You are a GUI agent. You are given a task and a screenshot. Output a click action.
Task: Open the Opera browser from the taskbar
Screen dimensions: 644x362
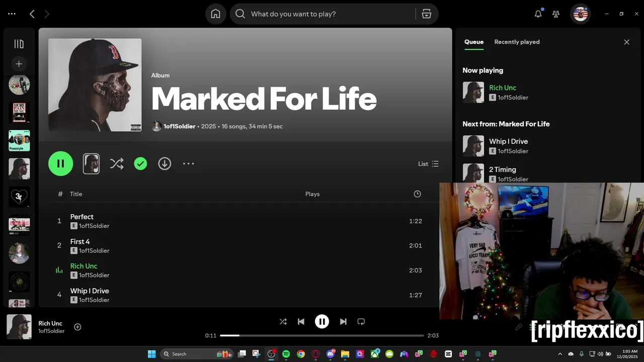pyautogui.click(x=315, y=354)
